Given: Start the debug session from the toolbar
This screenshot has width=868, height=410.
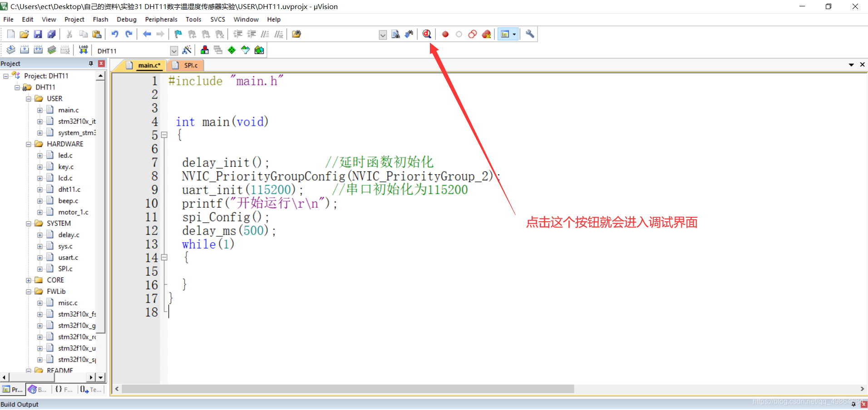Looking at the screenshot, I should point(427,34).
